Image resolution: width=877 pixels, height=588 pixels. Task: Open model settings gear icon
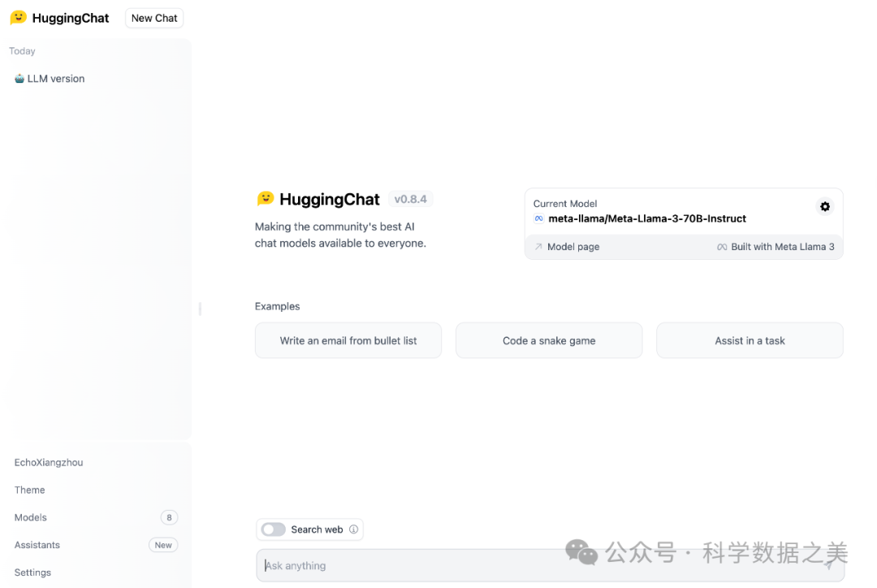click(x=825, y=206)
